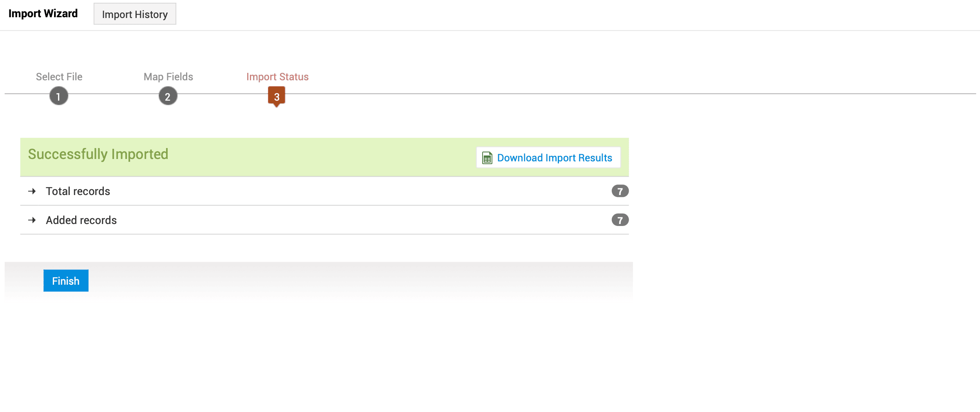The image size is (980, 412).
Task: Select the Import Wizard tab
Action: (43, 14)
